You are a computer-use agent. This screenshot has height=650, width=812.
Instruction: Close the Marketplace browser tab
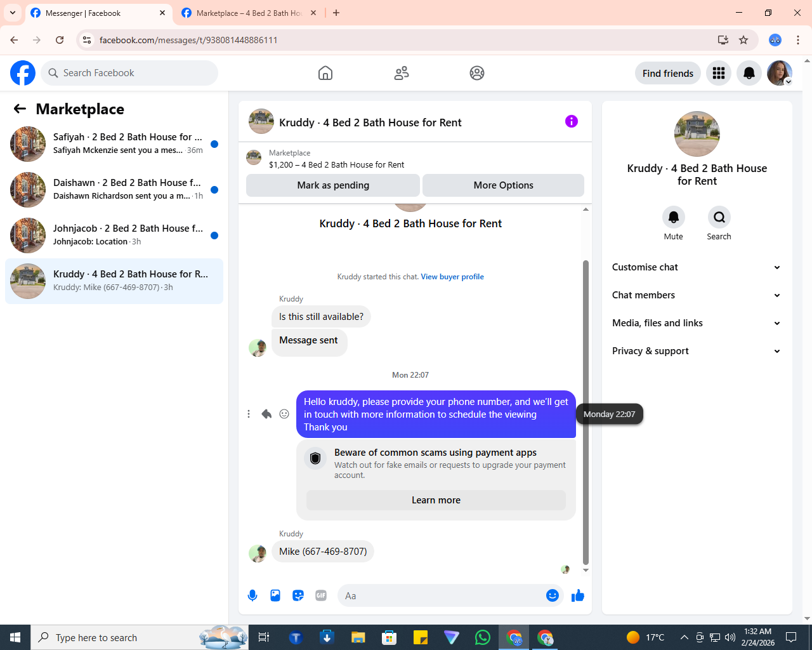pos(313,13)
